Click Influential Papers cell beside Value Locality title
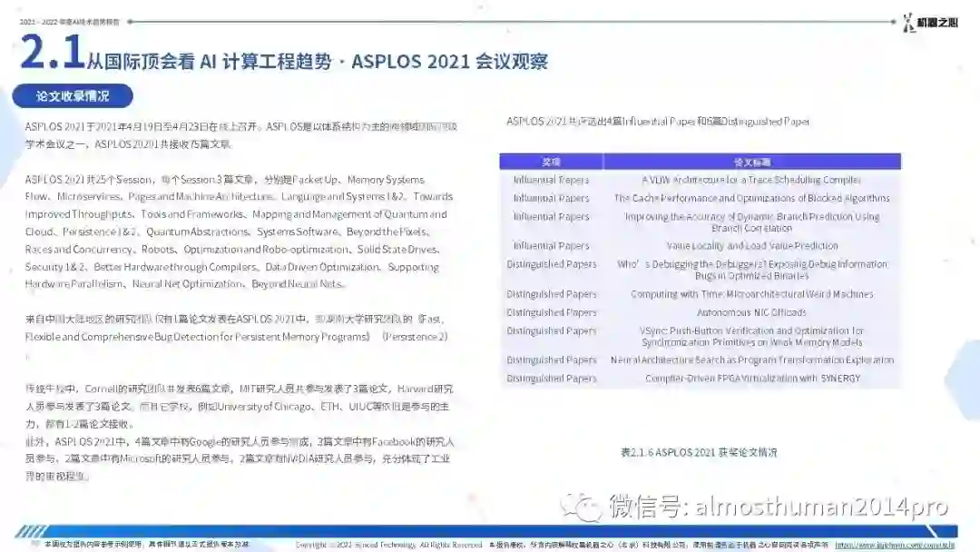The image size is (980, 552). [552, 246]
